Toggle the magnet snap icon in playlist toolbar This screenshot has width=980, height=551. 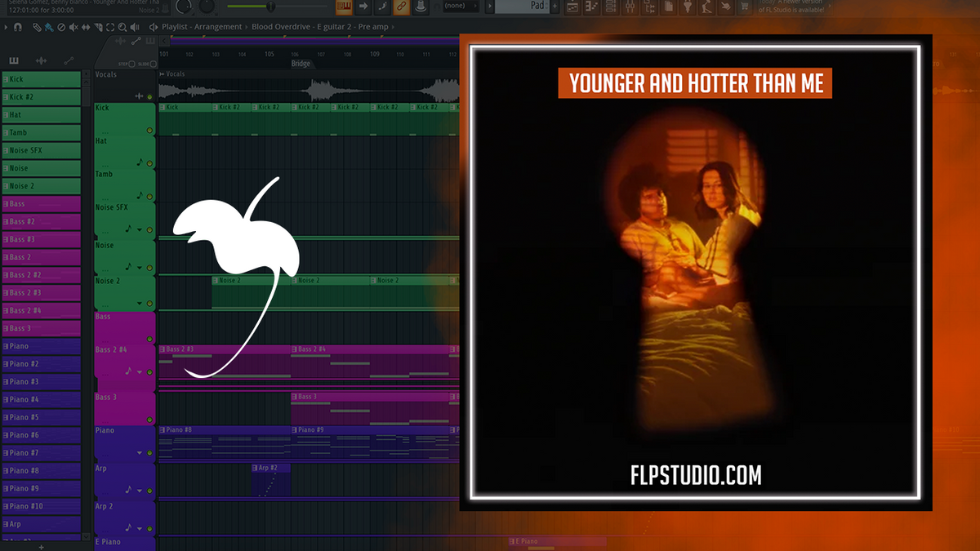click(18, 27)
